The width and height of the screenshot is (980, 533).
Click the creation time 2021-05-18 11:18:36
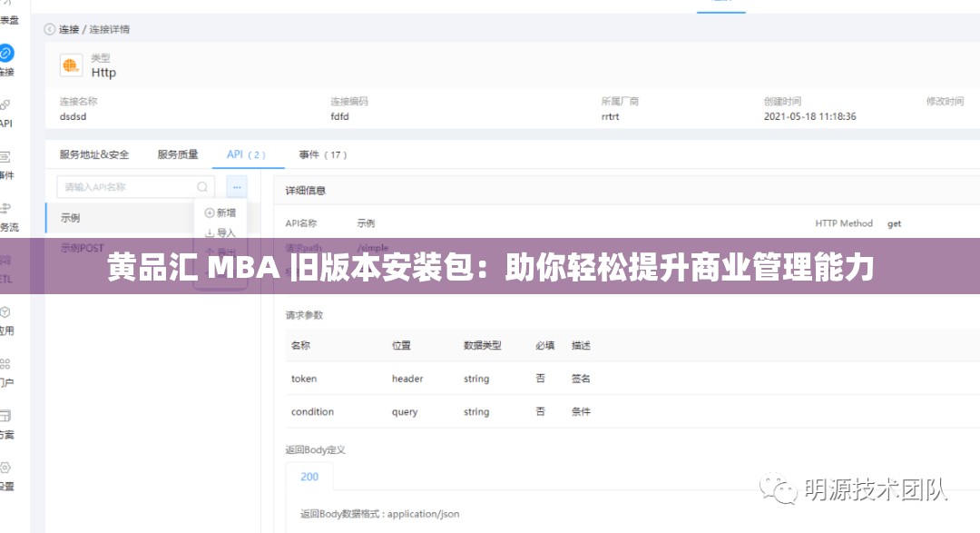(810, 116)
